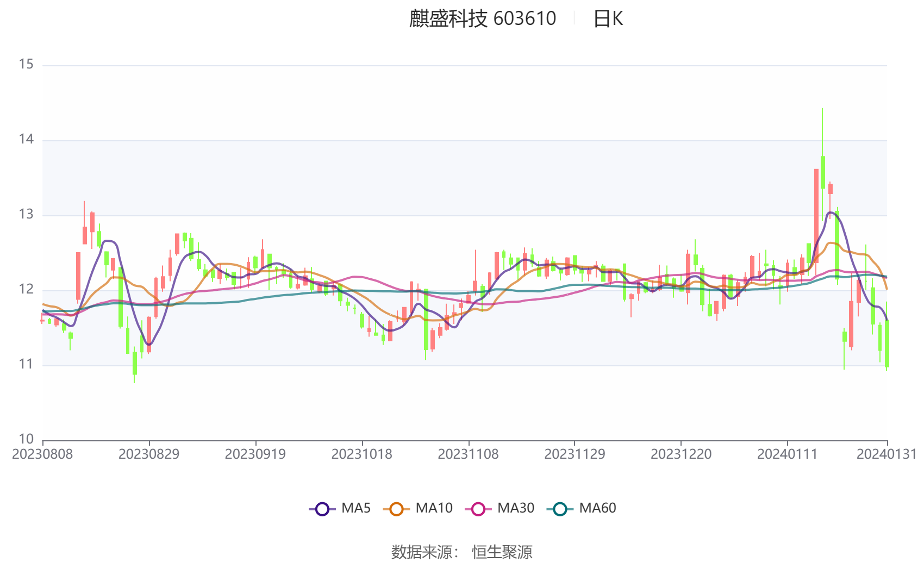Toggle MA30 visibility via its text label
Viewport: 924px width, 562px height.
tap(516, 508)
